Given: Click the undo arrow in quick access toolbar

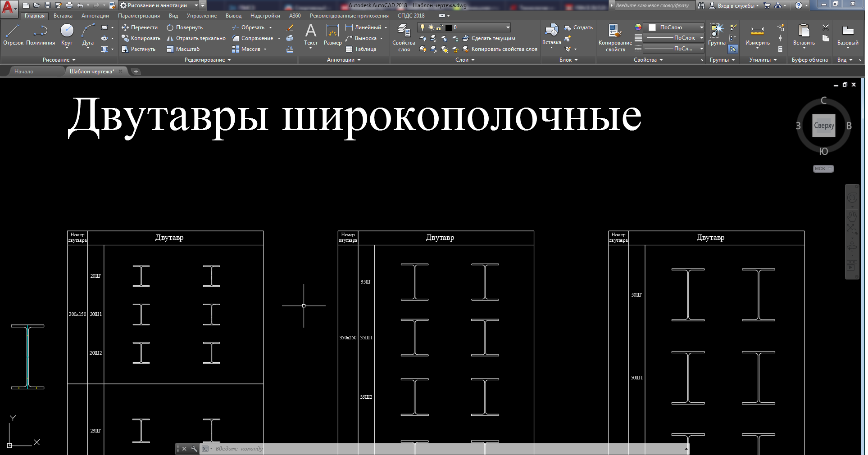Looking at the screenshot, I should pos(80,5).
